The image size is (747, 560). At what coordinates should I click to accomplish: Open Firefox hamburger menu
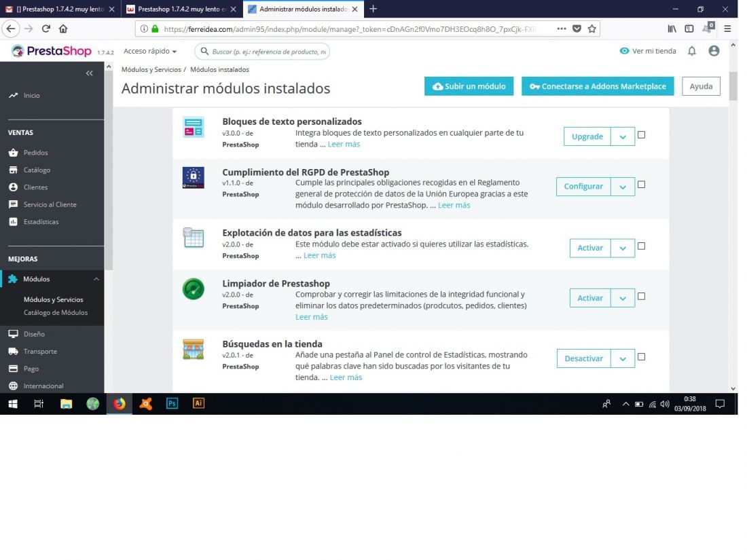[727, 29]
